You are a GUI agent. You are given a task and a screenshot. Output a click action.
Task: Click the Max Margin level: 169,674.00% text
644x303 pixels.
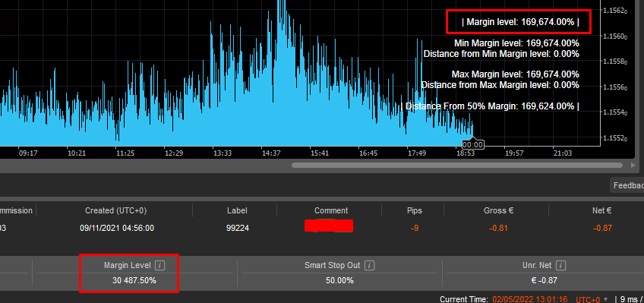click(x=516, y=74)
